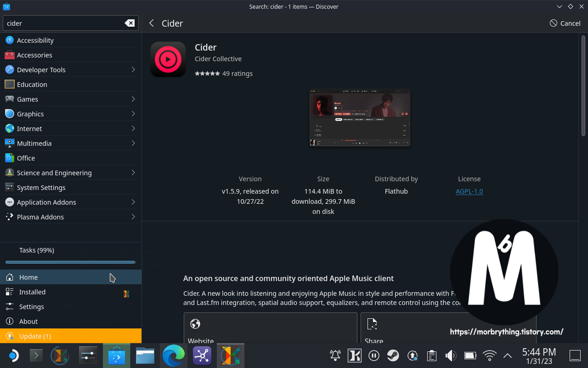Expand Games subcategories chevron
The image size is (588, 368).
click(x=133, y=99)
